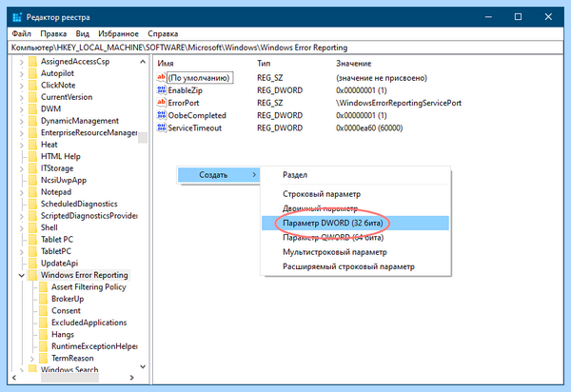
Task: Click the Registry Editor app icon in title bar
Action: pyautogui.click(x=17, y=17)
